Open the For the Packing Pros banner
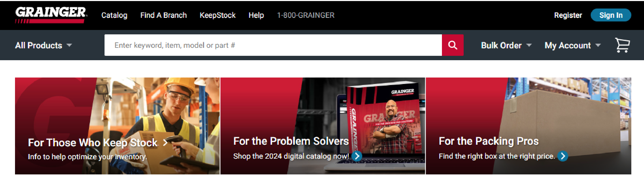This screenshot has height=177, width=644. [x=528, y=126]
